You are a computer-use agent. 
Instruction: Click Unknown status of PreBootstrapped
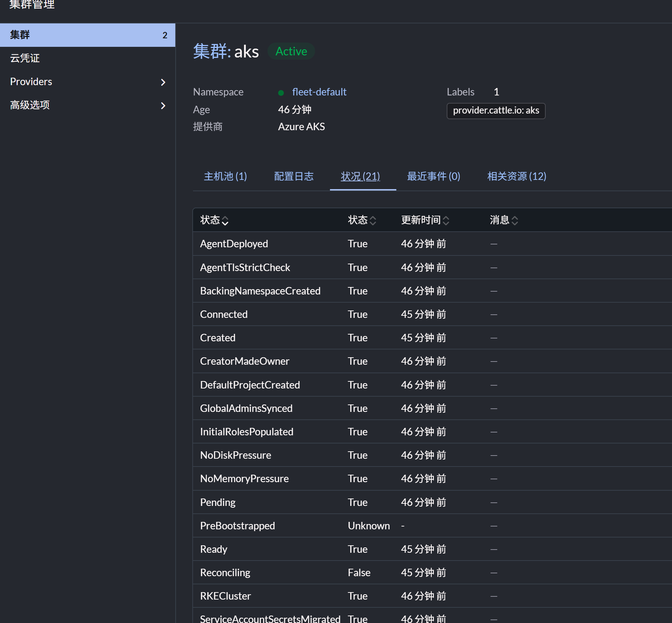(369, 525)
